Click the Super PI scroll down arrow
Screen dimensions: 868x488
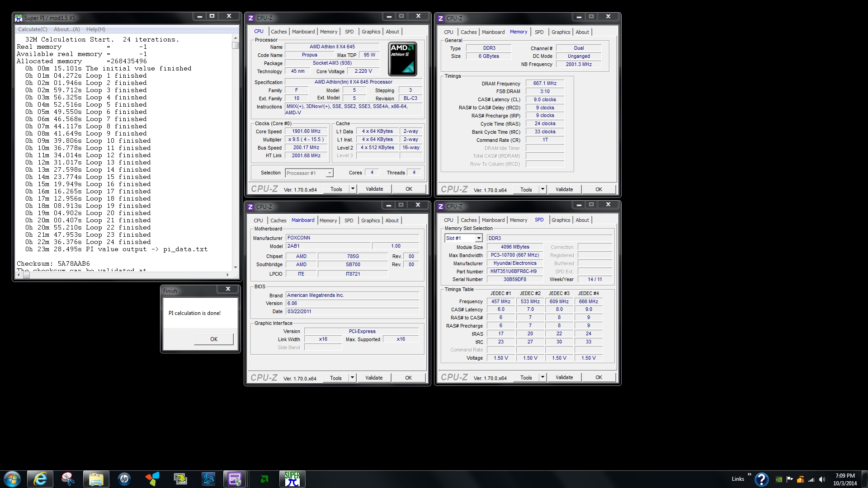pyautogui.click(x=235, y=267)
